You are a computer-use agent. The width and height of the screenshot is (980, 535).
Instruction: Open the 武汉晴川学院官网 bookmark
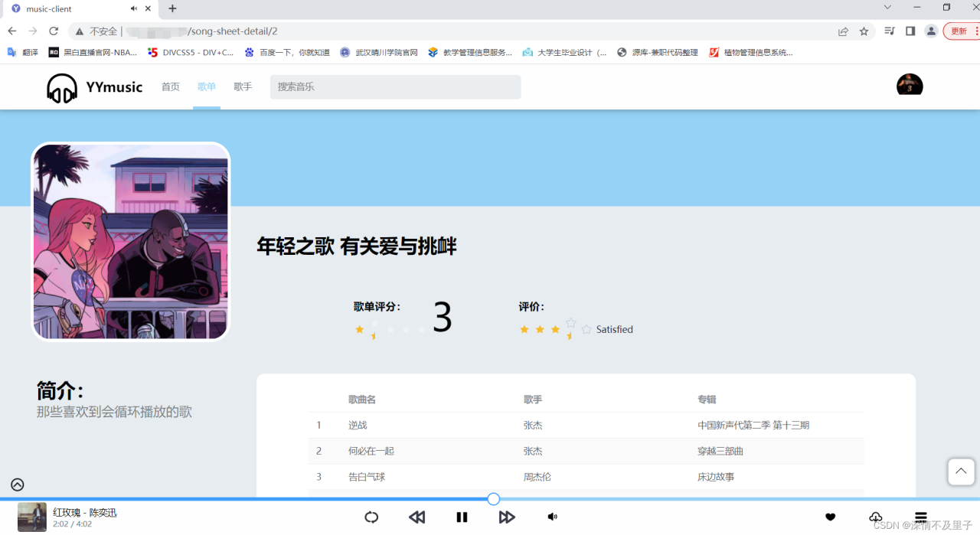379,53
